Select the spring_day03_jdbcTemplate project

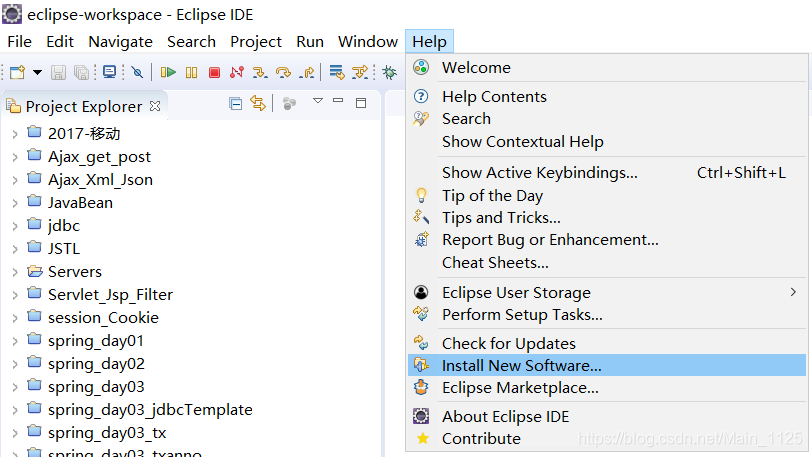coord(150,410)
